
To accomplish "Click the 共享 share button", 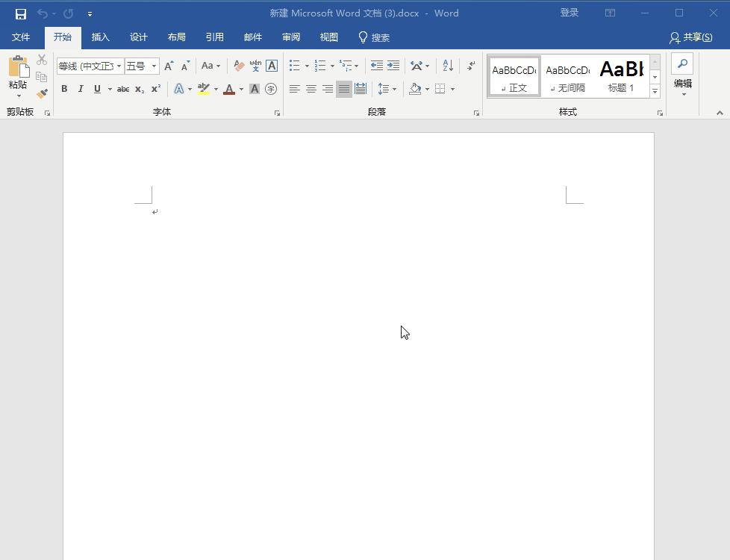I will pyautogui.click(x=690, y=37).
